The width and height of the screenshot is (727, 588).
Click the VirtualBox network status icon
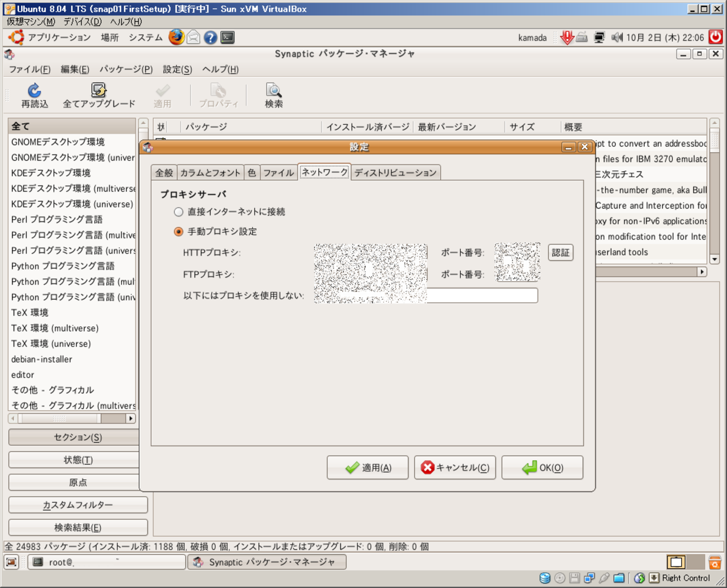589,578
